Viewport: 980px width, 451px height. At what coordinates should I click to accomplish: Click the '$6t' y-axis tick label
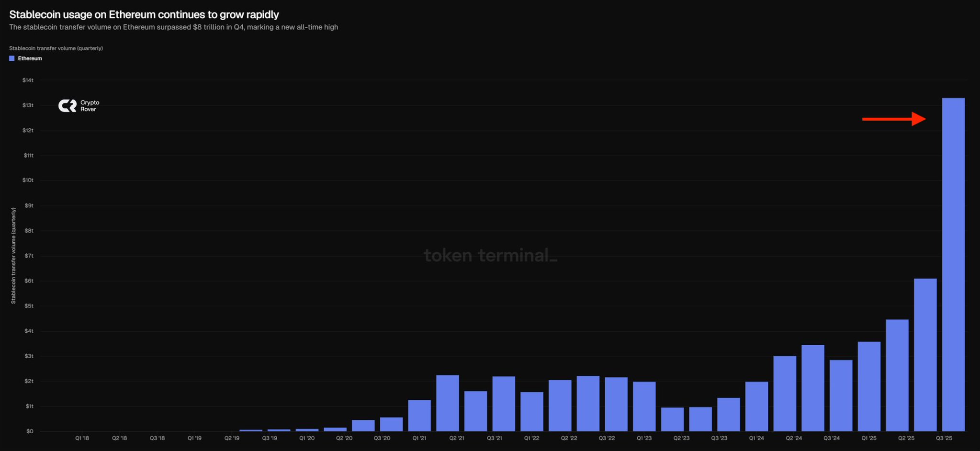[29, 281]
